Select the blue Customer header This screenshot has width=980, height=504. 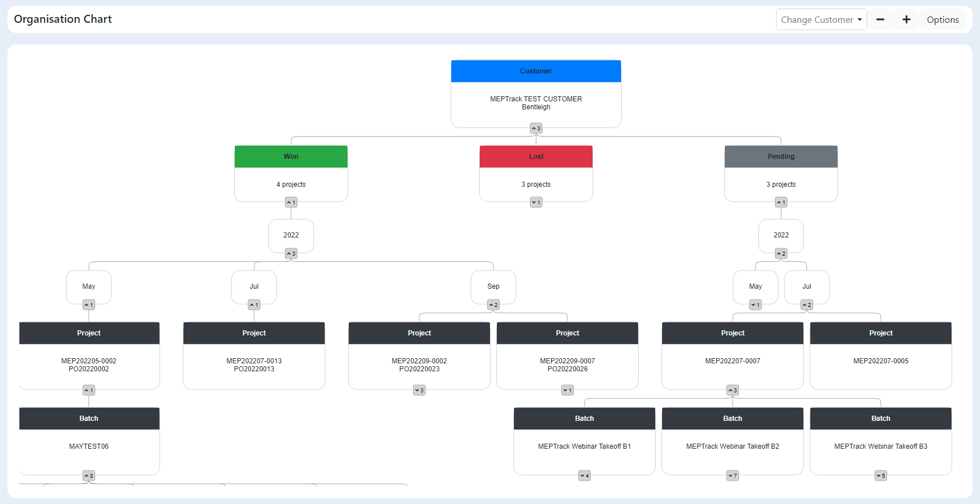point(536,71)
